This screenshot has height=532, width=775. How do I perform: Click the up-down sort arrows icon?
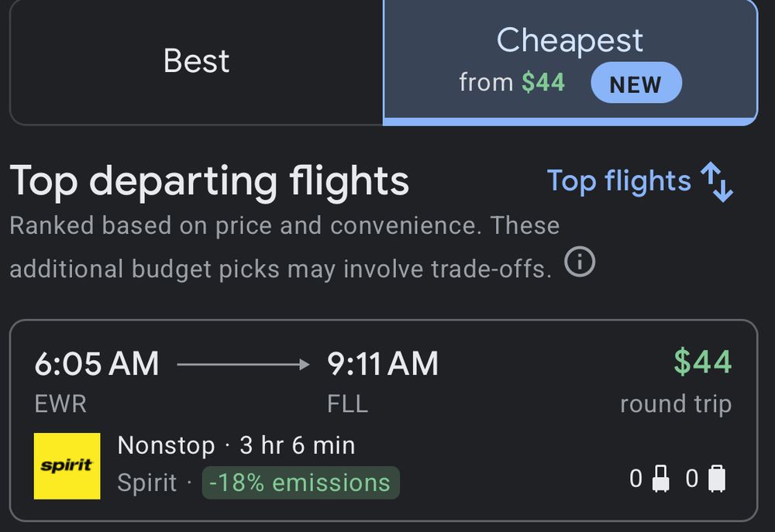(717, 182)
